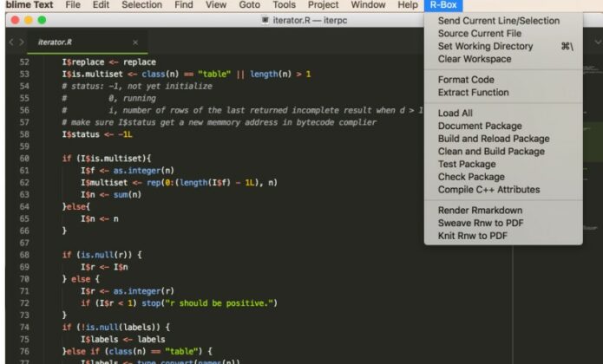Open the Window menu

pyautogui.click(x=368, y=5)
